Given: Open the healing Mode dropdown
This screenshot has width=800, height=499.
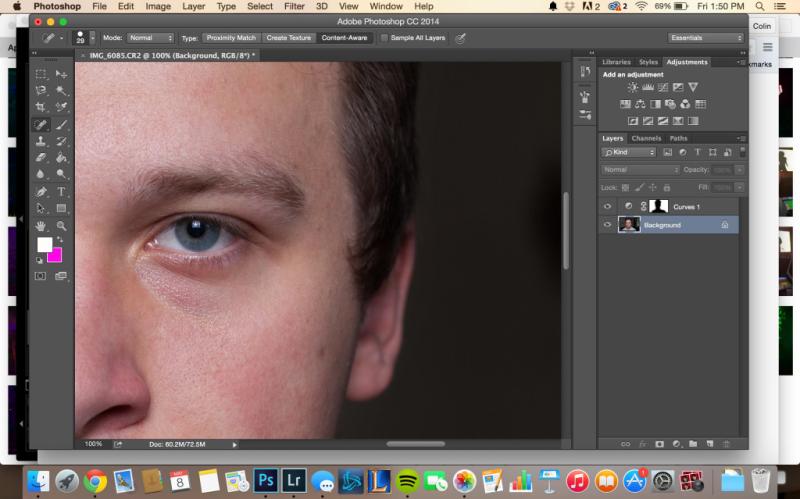Looking at the screenshot, I should coord(150,38).
